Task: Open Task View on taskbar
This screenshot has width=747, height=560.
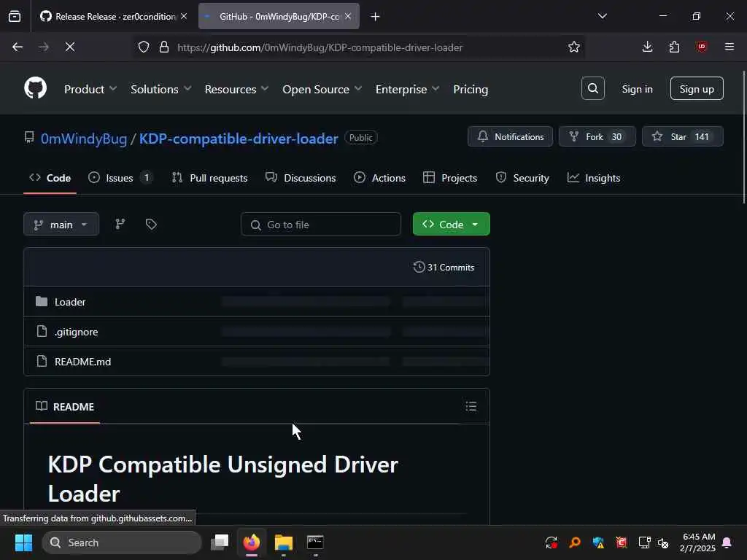Action: [x=220, y=542]
